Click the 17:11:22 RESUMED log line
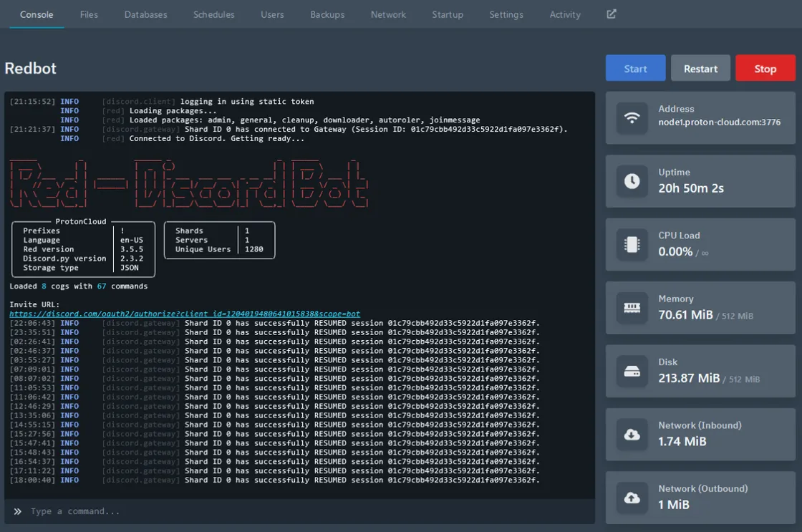Image resolution: width=802 pixels, height=532 pixels. coord(275,470)
